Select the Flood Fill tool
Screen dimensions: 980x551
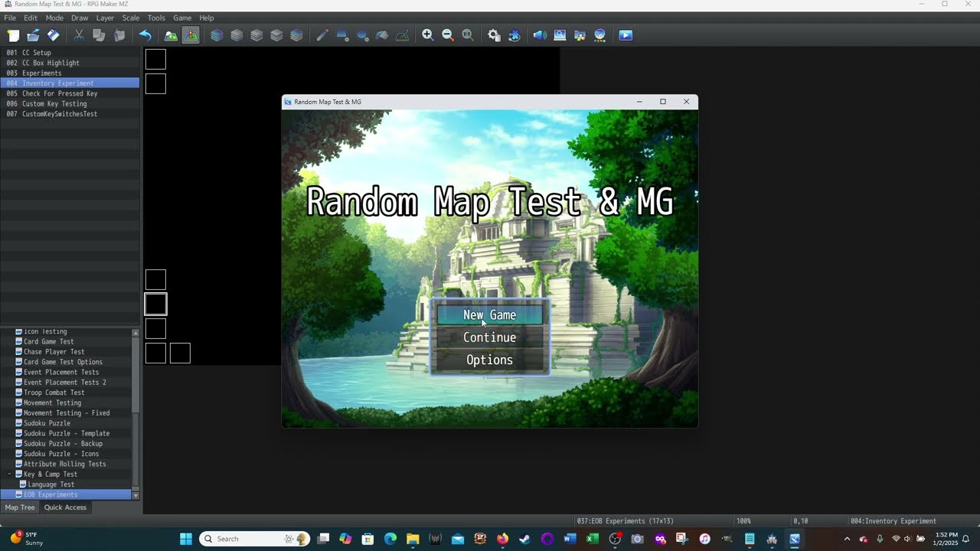[382, 35]
